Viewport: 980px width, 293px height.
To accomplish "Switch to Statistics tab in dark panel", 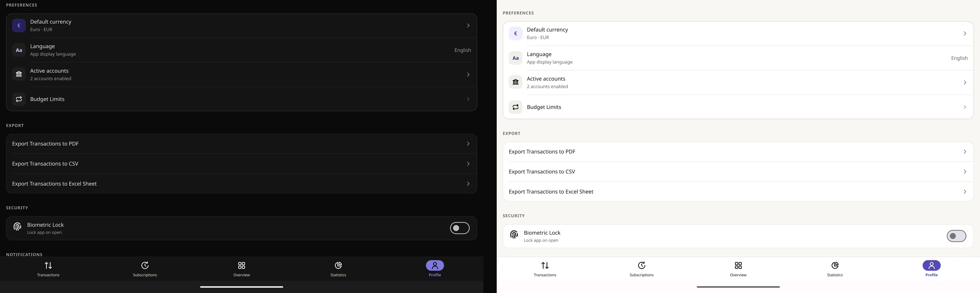I will pyautogui.click(x=338, y=269).
